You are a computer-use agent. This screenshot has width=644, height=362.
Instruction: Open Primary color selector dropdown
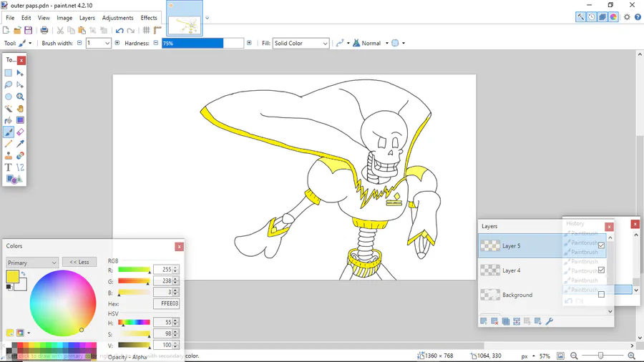32,263
